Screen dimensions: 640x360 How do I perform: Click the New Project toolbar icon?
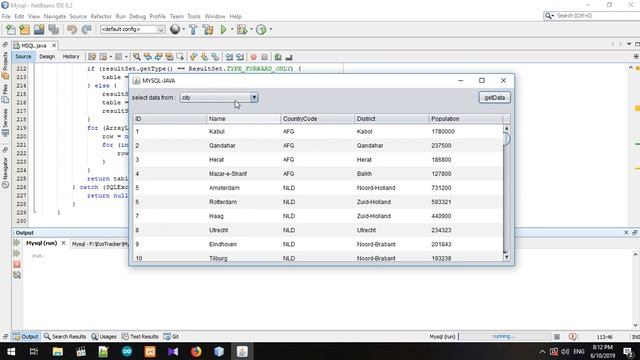point(25,29)
